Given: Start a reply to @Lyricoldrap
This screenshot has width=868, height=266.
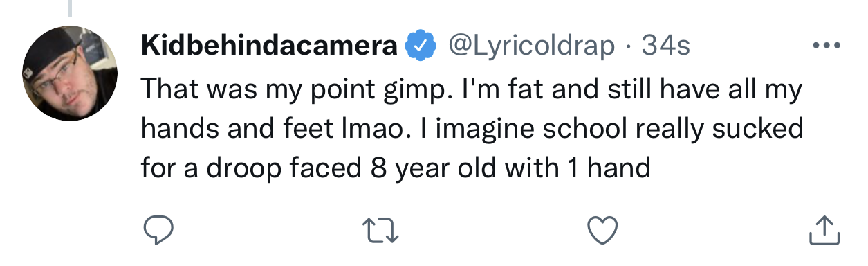Looking at the screenshot, I should coord(158,229).
